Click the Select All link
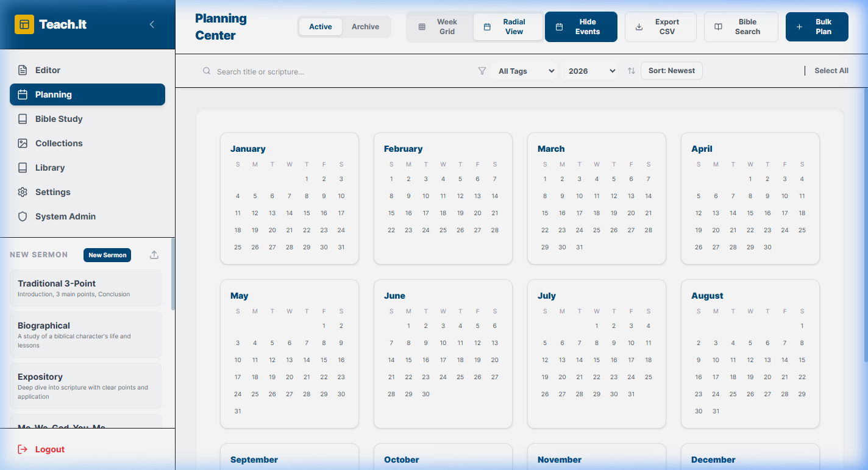The width and height of the screenshot is (868, 470). 831,71
